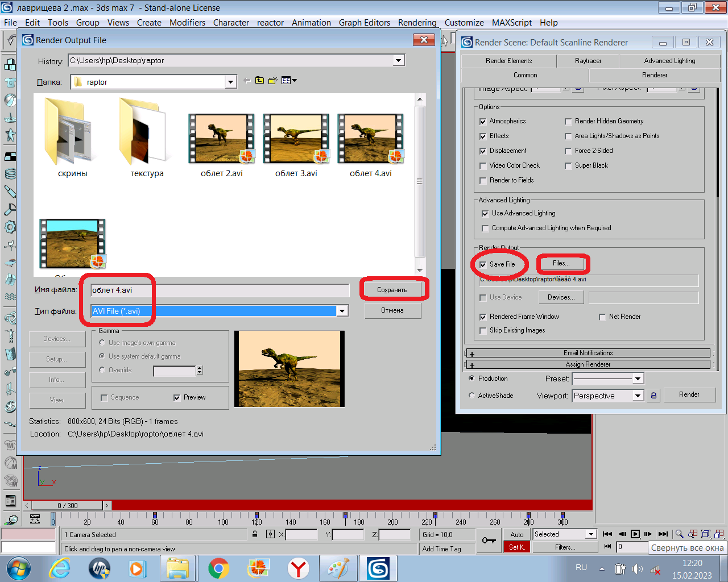This screenshot has width=728, height=582.
Task: Disable the Atmospherics option
Action: click(x=483, y=122)
